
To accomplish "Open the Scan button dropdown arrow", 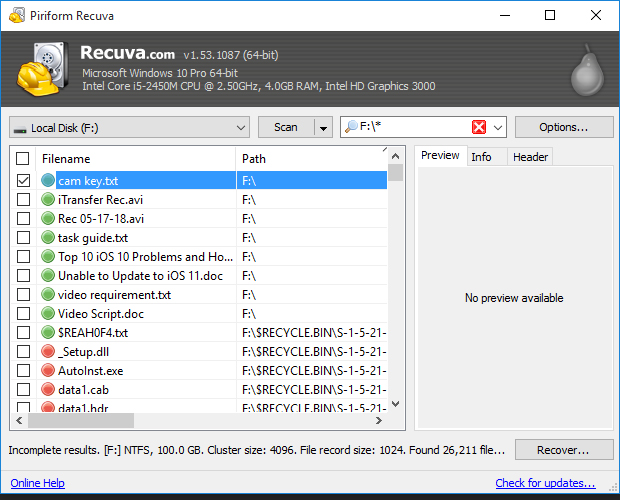I will coord(323,128).
